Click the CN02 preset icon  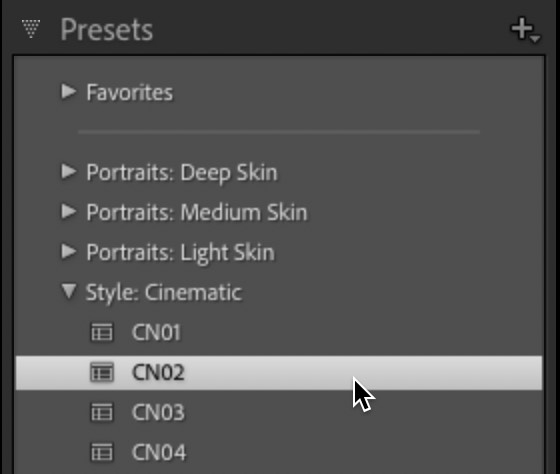(x=102, y=372)
